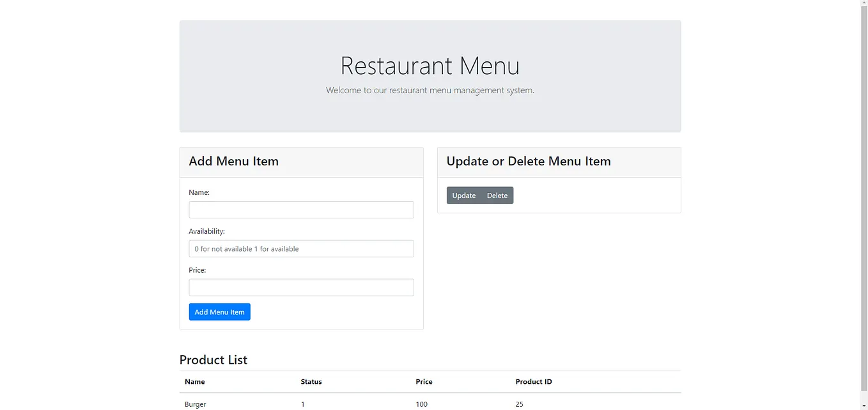Click the scroll-down arrow on the scrollbar
The width and height of the screenshot is (868, 410).
tap(864, 407)
